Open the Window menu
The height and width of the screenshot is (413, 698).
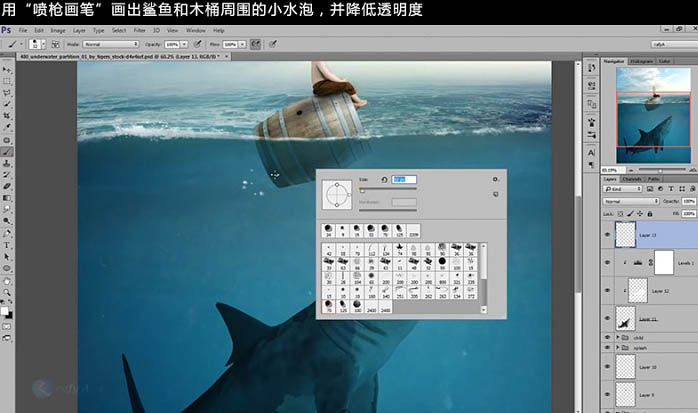coord(195,30)
